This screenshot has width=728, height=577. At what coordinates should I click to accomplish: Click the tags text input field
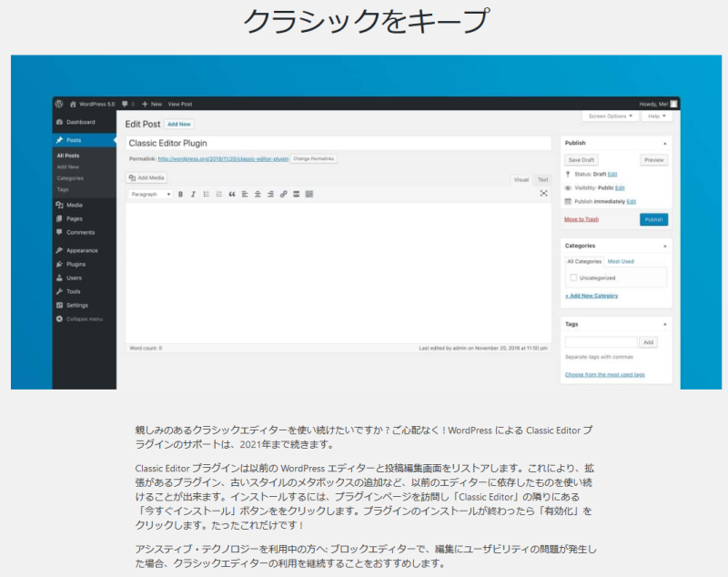click(x=601, y=342)
